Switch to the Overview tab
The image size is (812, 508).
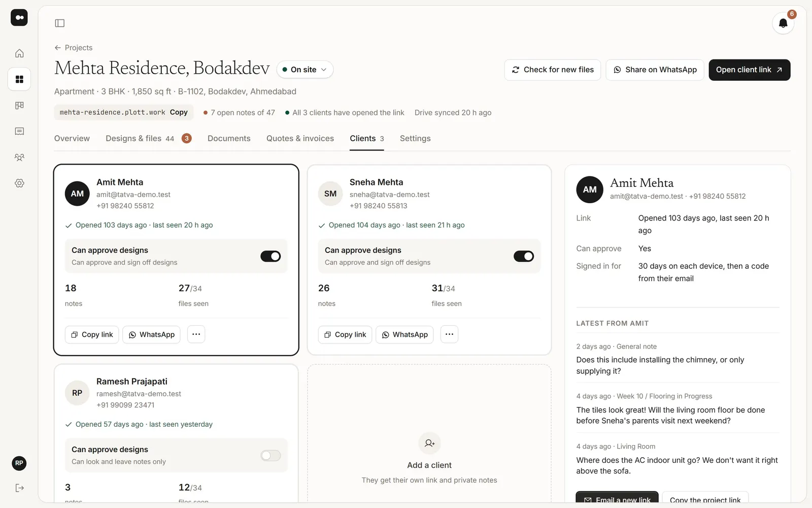coord(72,138)
